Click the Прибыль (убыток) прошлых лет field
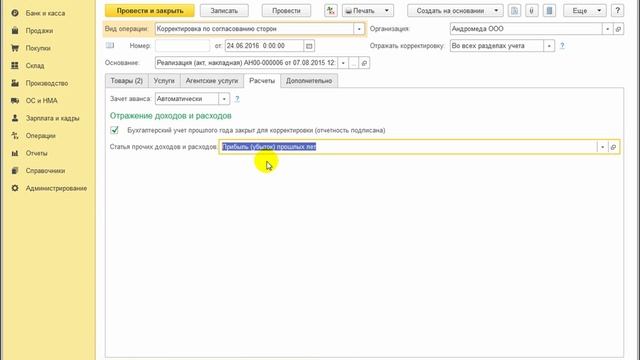The width and height of the screenshot is (640, 360). (x=408, y=147)
